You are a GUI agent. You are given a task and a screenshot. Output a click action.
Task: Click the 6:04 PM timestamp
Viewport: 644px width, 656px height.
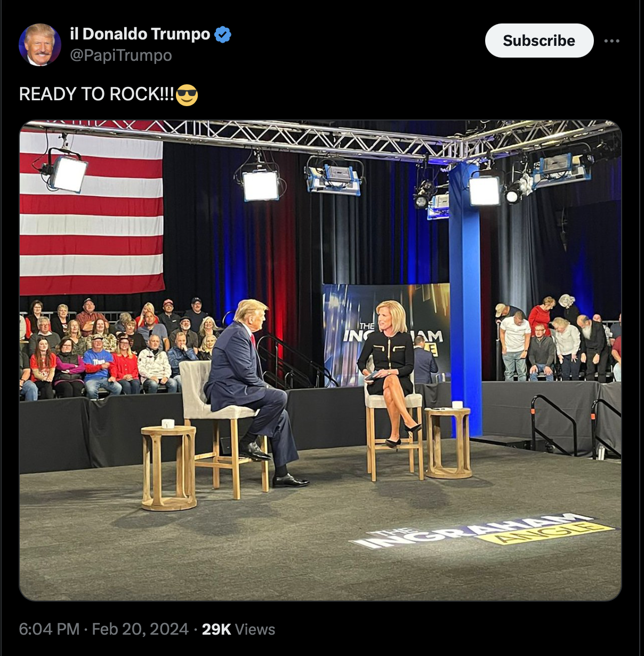point(49,629)
